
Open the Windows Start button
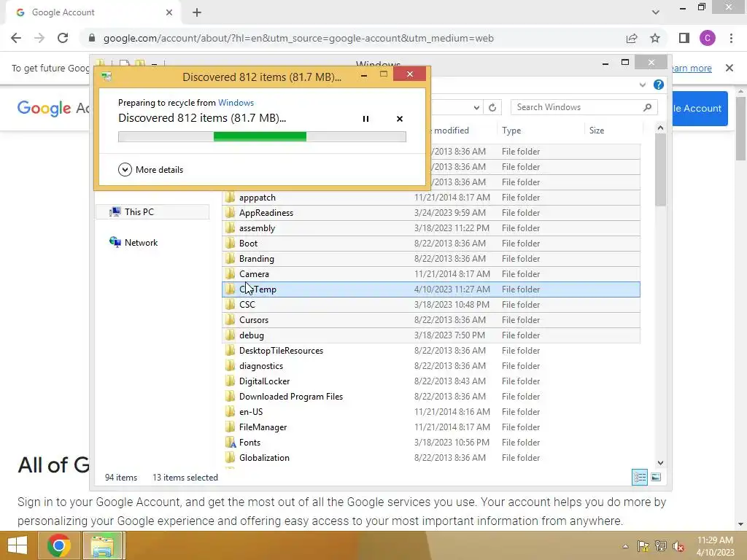[18, 545]
